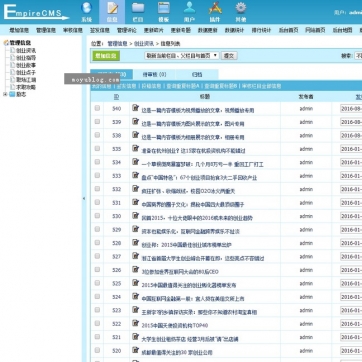
Task: Tick the checkbox for row ID 538
Action: pyautogui.click(x=97, y=135)
